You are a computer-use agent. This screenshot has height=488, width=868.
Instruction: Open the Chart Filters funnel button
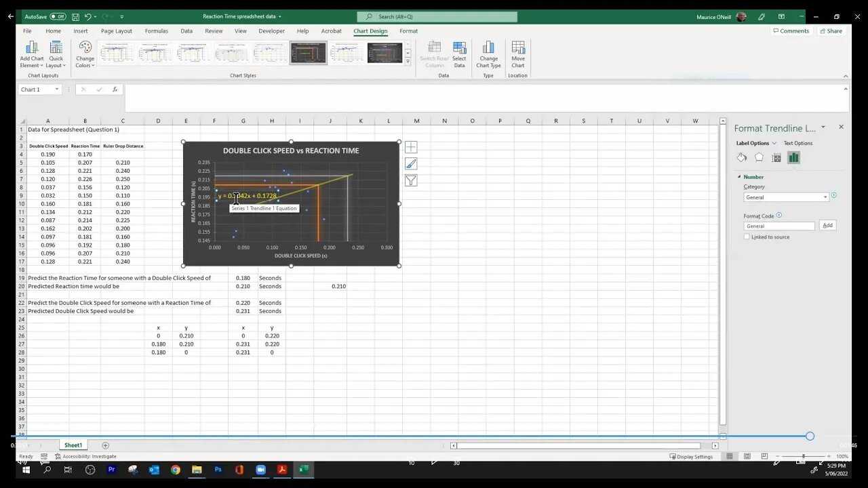click(411, 180)
